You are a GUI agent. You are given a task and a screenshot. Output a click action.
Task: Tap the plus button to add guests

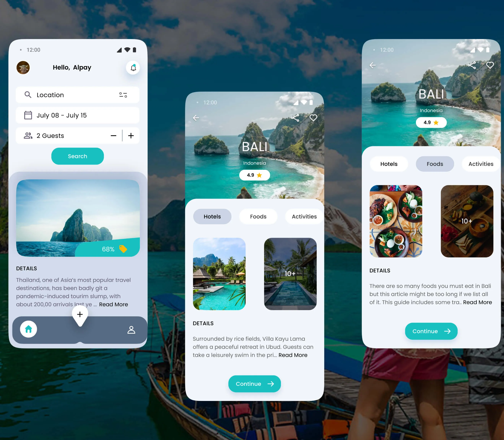[131, 135]
